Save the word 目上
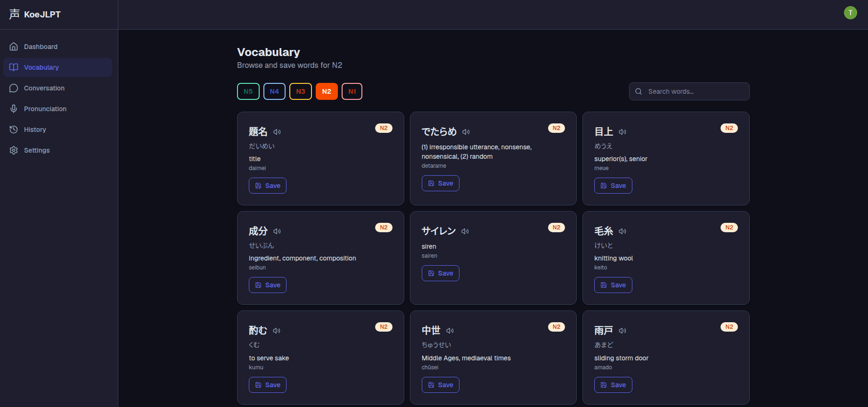The width and height of the screenshot is (868, 407). [613, 186]
